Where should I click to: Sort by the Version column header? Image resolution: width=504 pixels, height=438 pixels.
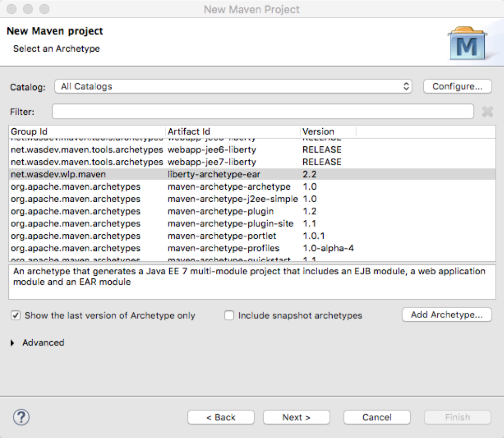[x=328, y=132]
